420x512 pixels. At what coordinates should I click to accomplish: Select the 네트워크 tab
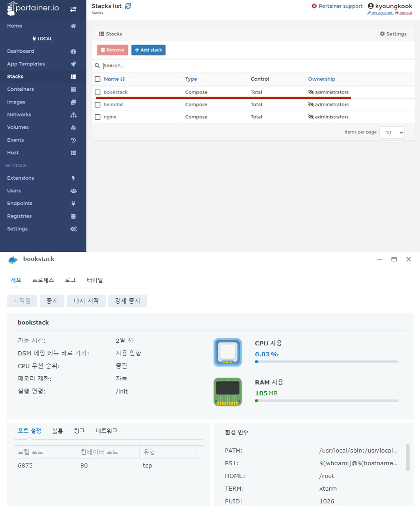pyautogui.click(x=107, y=431)
